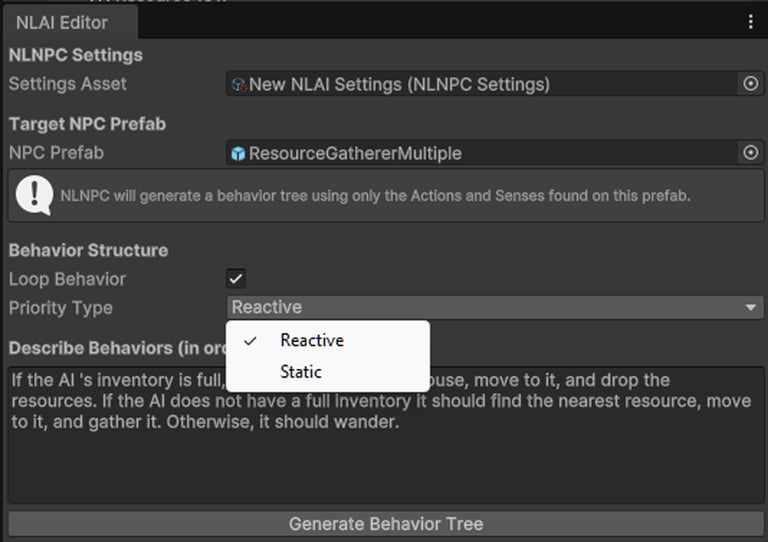Viewport: 768px width, 542px height.
Task: Click the NLNPC help box message text
Action: [375, 196]
